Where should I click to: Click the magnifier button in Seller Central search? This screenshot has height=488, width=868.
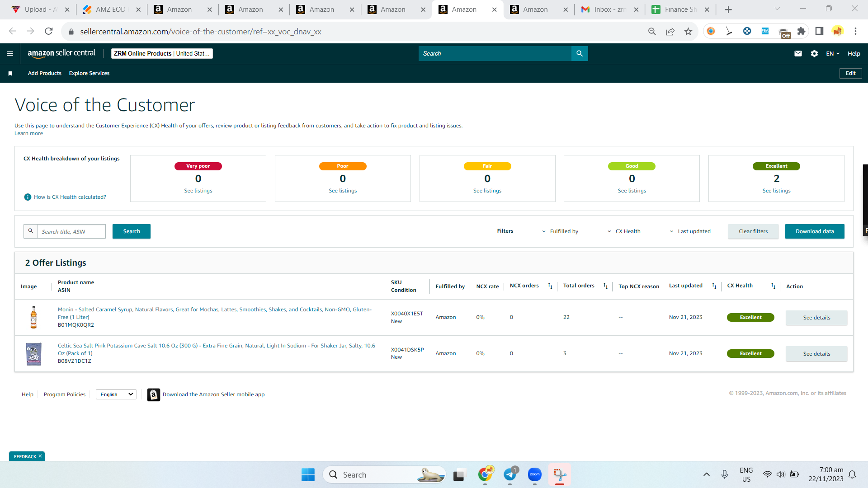tap(580, 53)
